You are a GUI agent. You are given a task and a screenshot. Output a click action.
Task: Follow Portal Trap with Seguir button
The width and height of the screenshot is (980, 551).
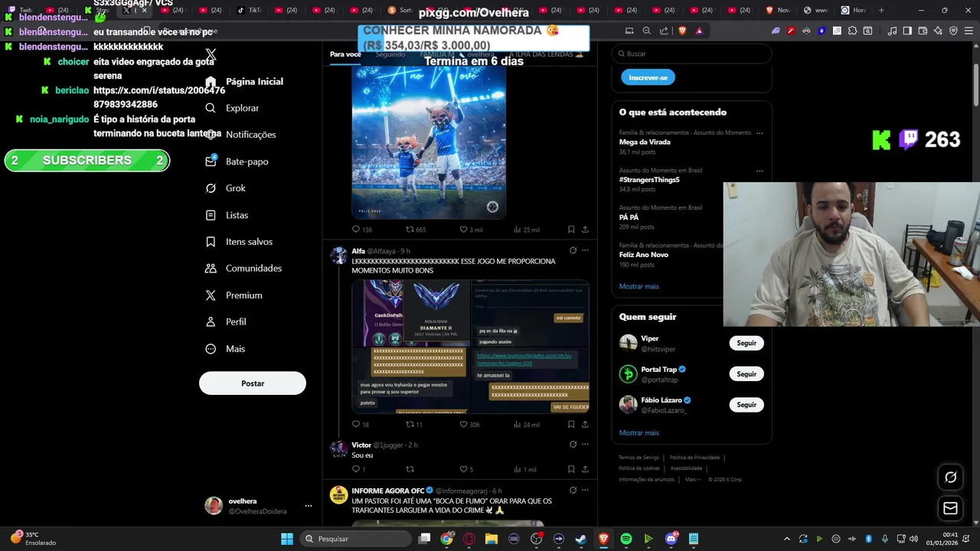point(746,374)
